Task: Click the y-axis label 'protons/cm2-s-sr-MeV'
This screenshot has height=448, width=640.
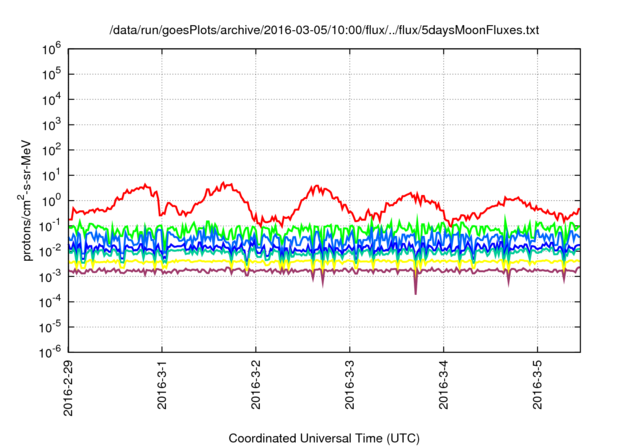Action: 25,200
